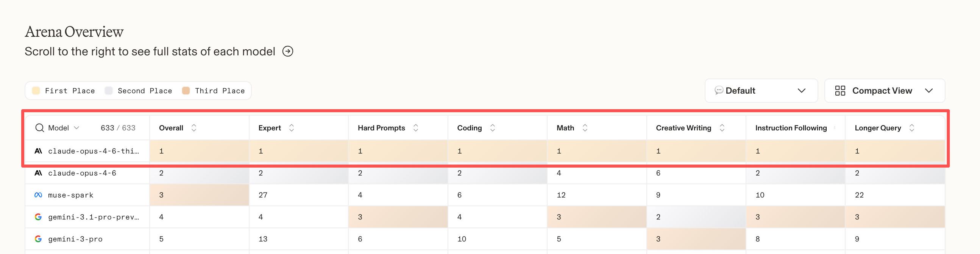Viewport: 980px width, 254px height.
Task: Sort by the Overall column arrows
Action: pyautogui.click(x=194, y=128)
